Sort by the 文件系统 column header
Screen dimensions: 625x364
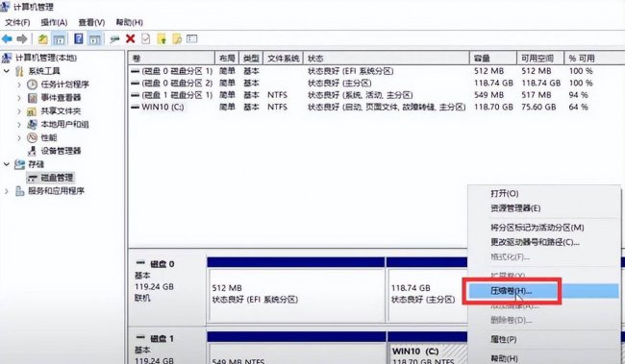(283, 59)
